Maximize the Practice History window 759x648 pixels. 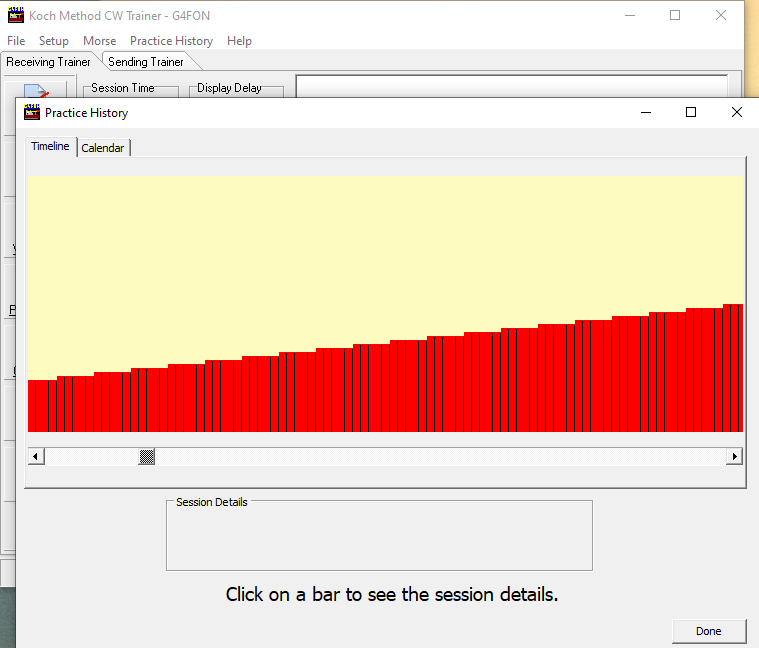pyautogui.click(x=691, y=112)
